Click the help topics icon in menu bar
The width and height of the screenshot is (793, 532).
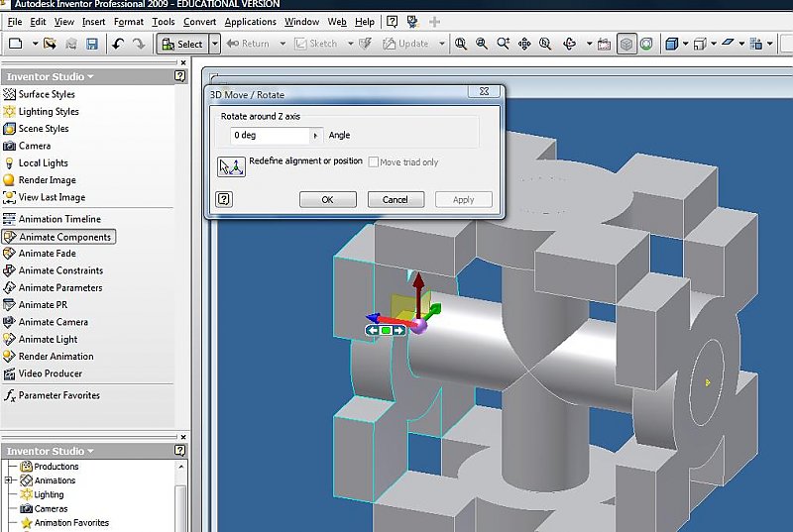392,21
